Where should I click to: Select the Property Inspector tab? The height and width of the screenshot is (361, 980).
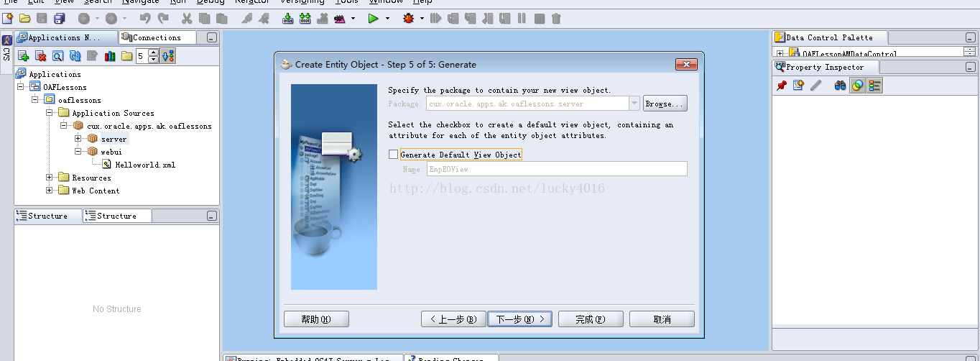825,67
